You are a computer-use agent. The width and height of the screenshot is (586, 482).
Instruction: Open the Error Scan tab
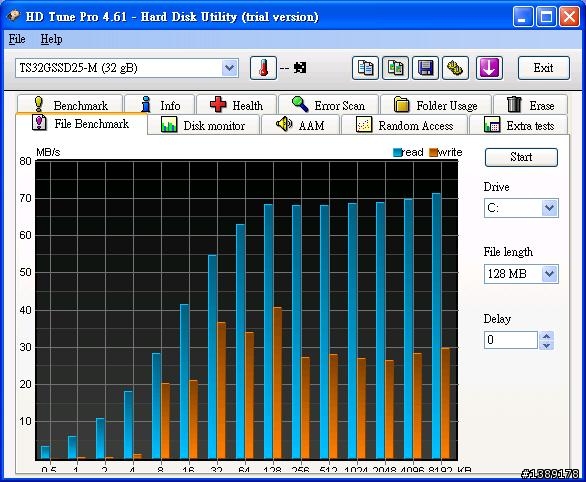328,105
